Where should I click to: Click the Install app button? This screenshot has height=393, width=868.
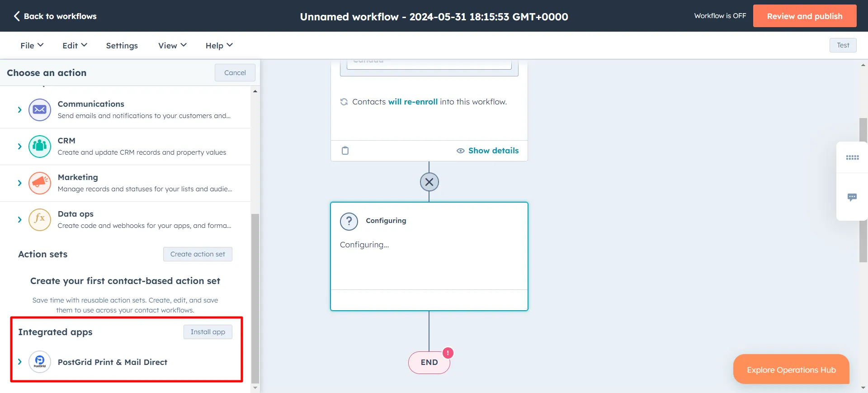click(x=208, y=332)
